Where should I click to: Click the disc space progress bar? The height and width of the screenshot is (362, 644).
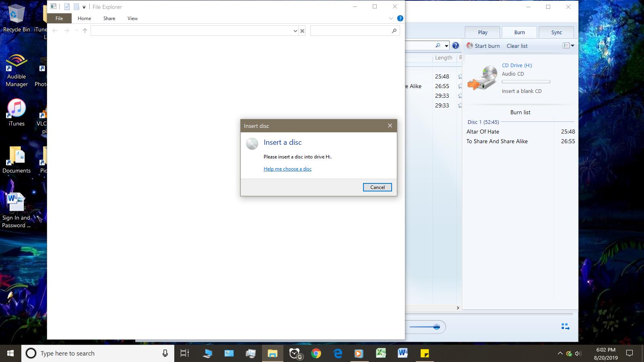[x=526, y=82]
